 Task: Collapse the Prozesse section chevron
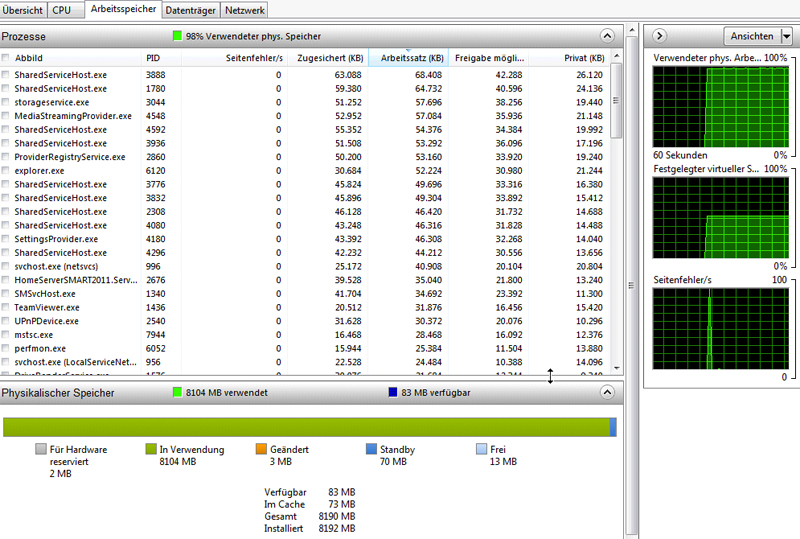606,36
